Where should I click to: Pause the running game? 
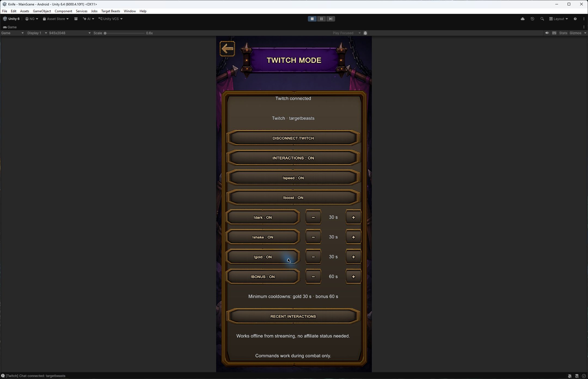321,19
